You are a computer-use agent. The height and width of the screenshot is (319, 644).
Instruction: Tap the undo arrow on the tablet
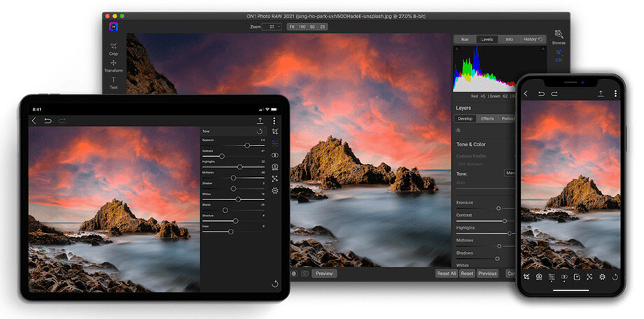[48, 121]
